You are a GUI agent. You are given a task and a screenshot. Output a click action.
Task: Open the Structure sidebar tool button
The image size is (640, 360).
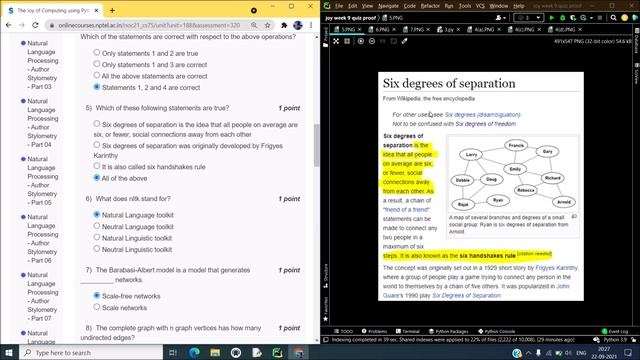click(x=325, y=276)
